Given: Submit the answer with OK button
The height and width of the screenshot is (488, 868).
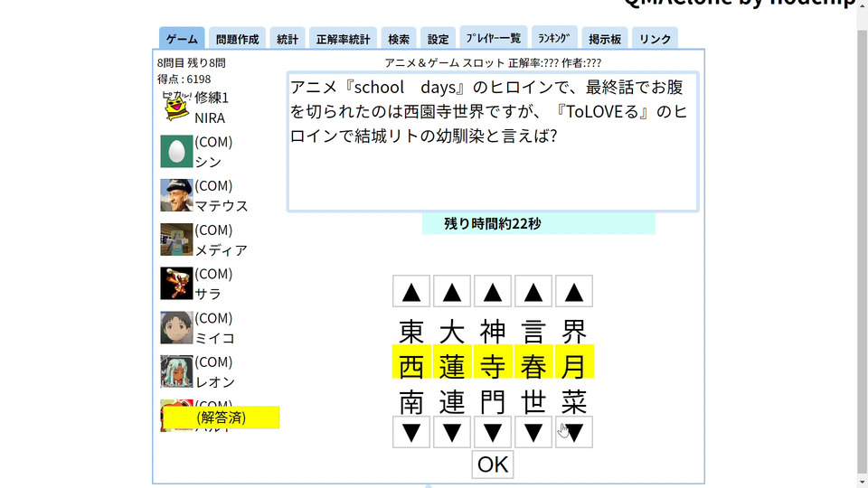Looking at the screenshot, I should (493, 465).
